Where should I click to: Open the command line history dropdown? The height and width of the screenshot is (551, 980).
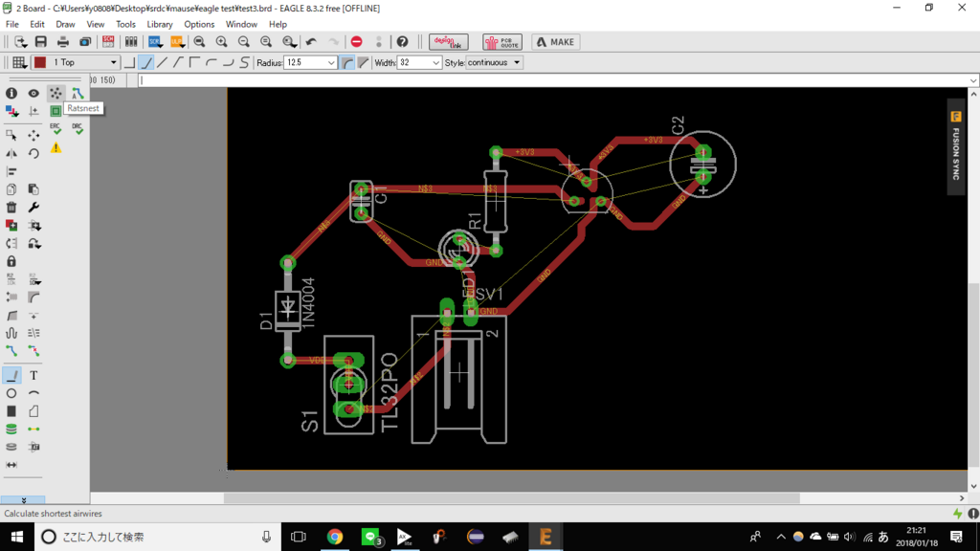point(973,80)
